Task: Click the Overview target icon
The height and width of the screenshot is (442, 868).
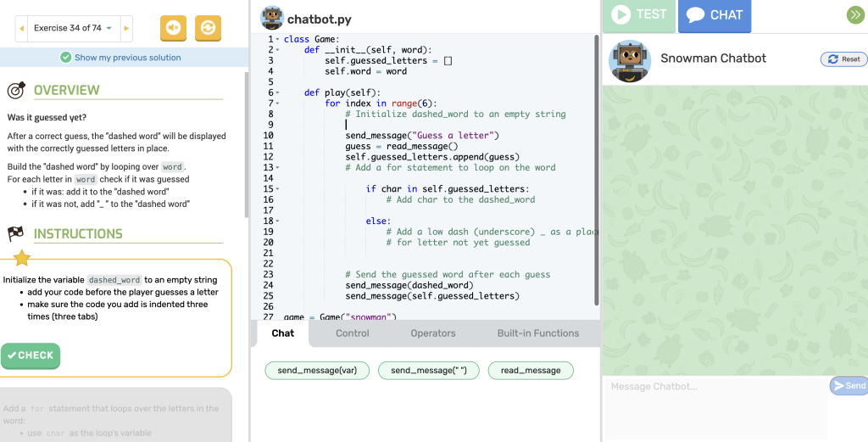Action: point(16,90)
